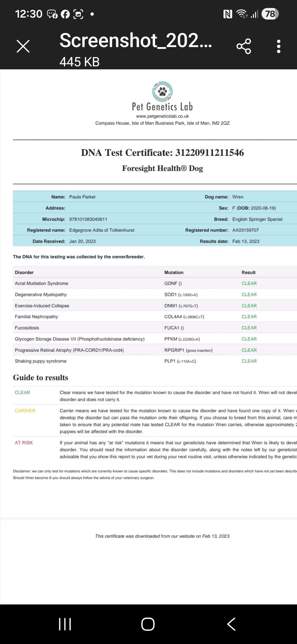297x644 pixels.
Task: Tap the Android back navigation arrow
Action: [x=231, y=624]
